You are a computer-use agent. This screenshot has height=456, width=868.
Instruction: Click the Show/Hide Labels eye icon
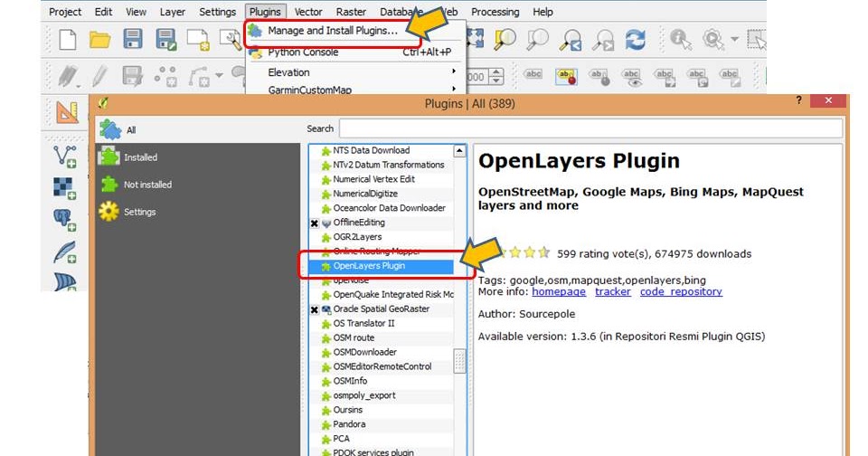(x=632, y=77)
